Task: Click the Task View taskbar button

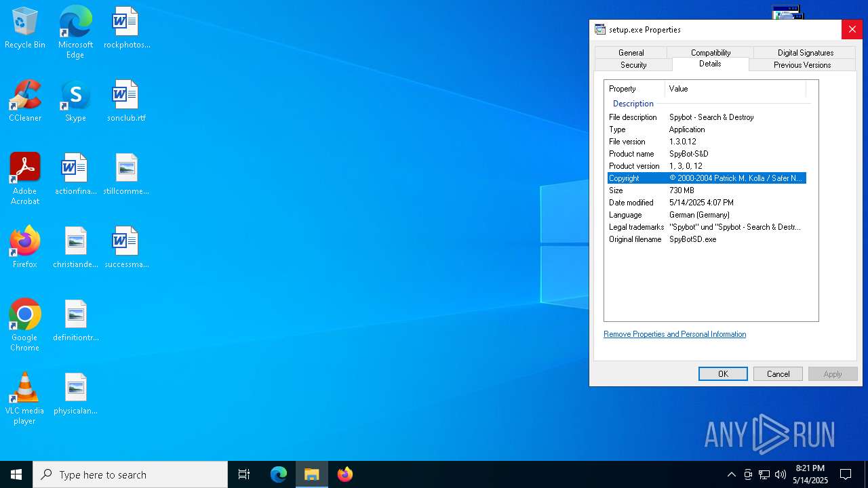Action: click(244, 474)
